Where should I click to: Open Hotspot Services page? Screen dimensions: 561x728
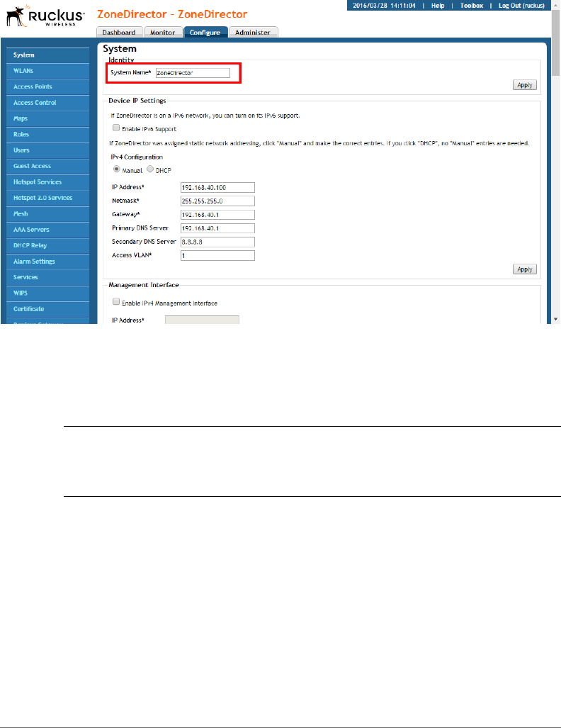pos(47,182)
